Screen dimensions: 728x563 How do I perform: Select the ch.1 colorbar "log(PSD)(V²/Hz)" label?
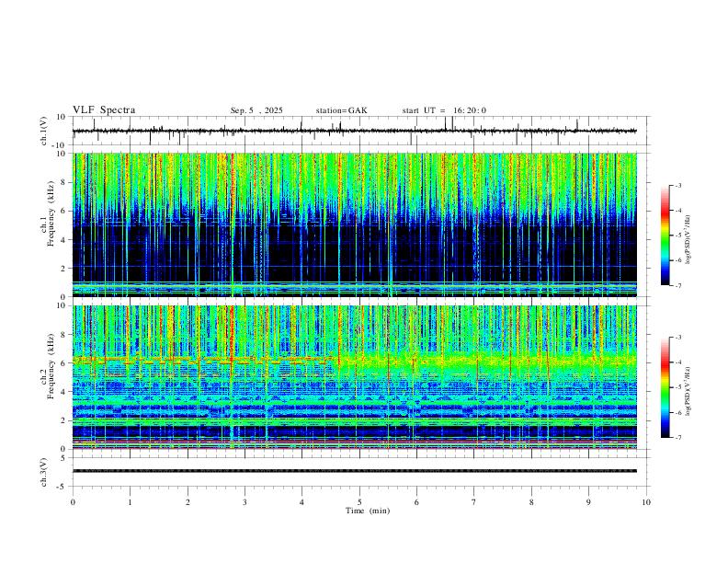(x=688, y=240)
